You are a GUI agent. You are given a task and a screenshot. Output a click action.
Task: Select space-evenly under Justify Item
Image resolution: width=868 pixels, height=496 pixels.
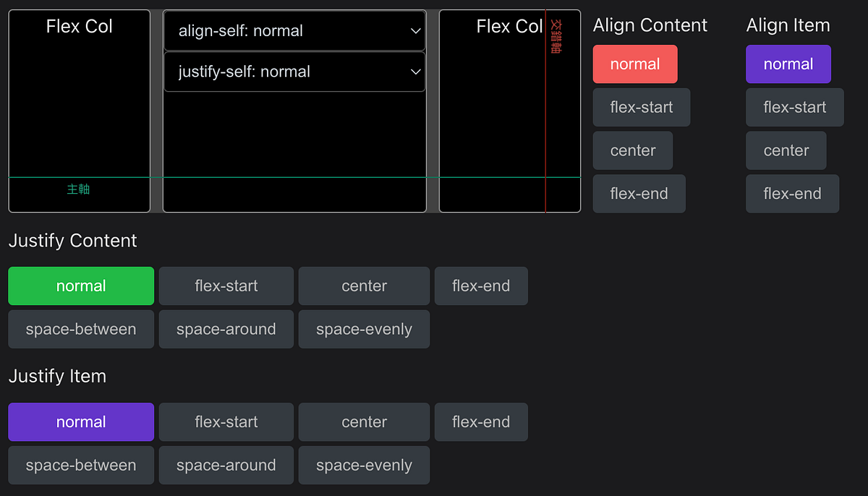[364, 465]
